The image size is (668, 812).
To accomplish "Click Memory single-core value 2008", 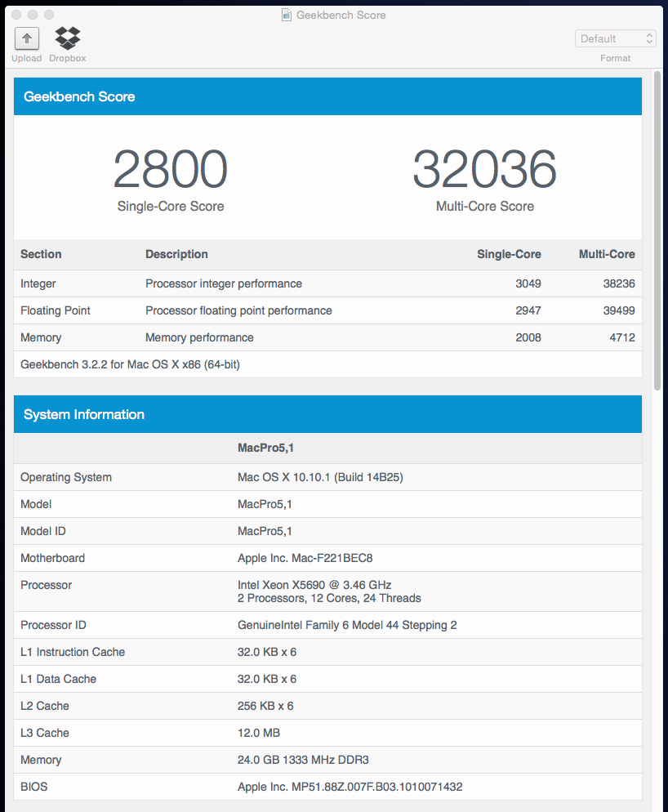I will point(528,337).
